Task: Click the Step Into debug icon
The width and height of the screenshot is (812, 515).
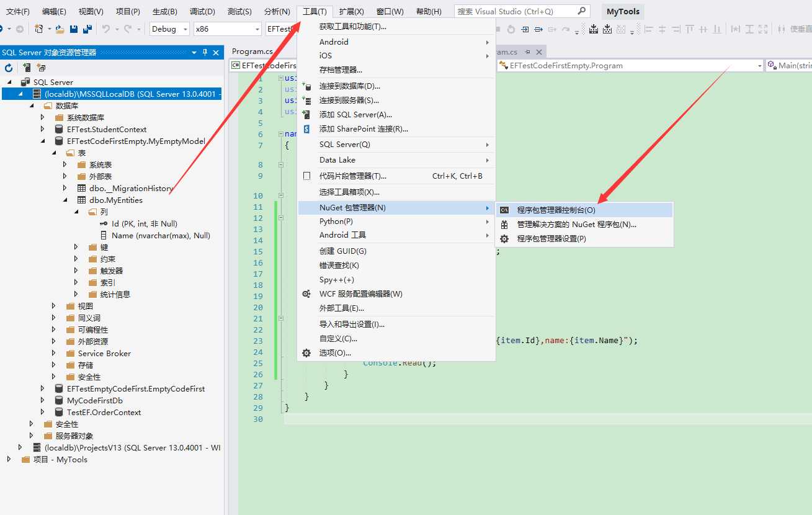Action: pos(525,29)
